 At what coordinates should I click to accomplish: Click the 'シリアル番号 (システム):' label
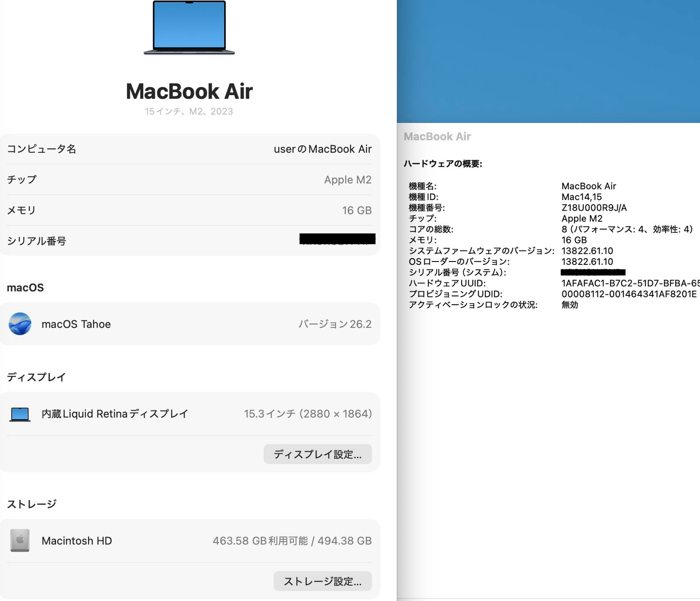tap(457, 272)
